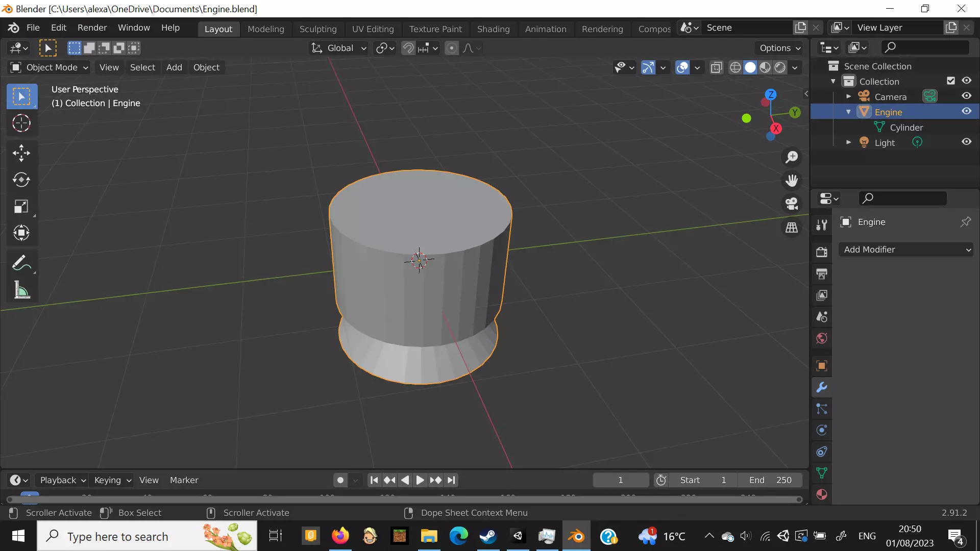The height and width of the screenshot is (551, 980).
Task: Toggle camera view icon in viewport
Action: [792, 204]
